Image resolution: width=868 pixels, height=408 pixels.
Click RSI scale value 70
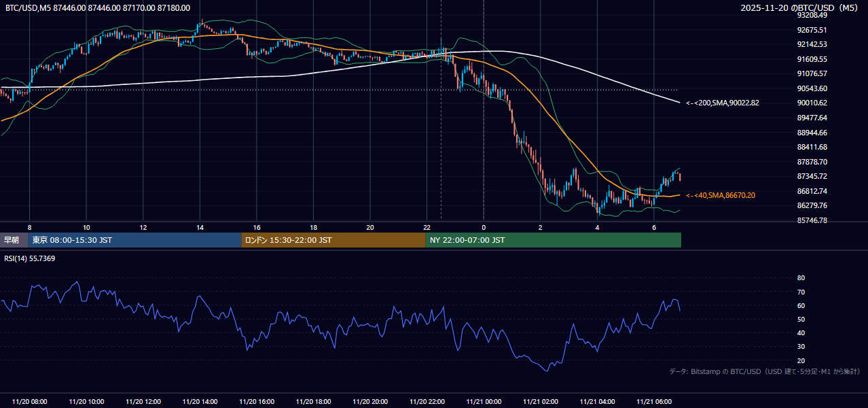pos(801,292)
